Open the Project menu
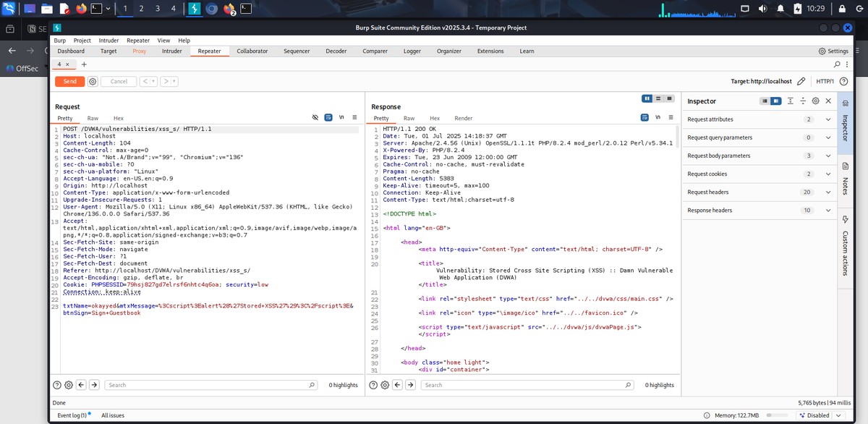Viewport: 868px width, 424px height. pos(82,41)
